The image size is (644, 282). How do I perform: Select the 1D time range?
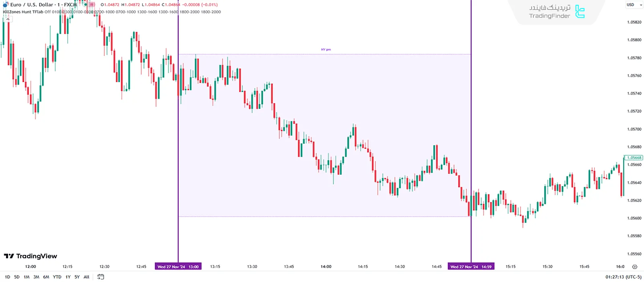[7, 277]
